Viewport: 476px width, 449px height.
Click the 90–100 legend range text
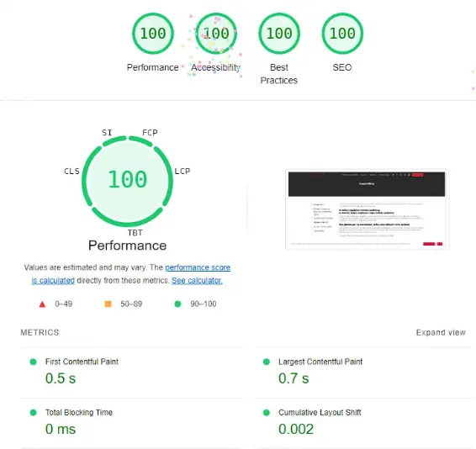[204, 304]
